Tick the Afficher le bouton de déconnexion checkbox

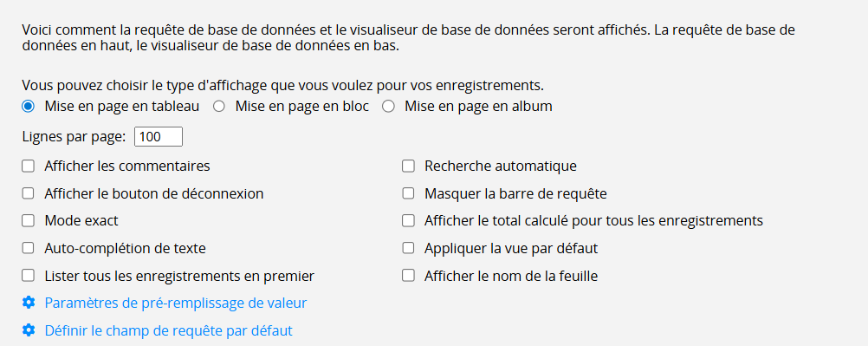point(29,193)
